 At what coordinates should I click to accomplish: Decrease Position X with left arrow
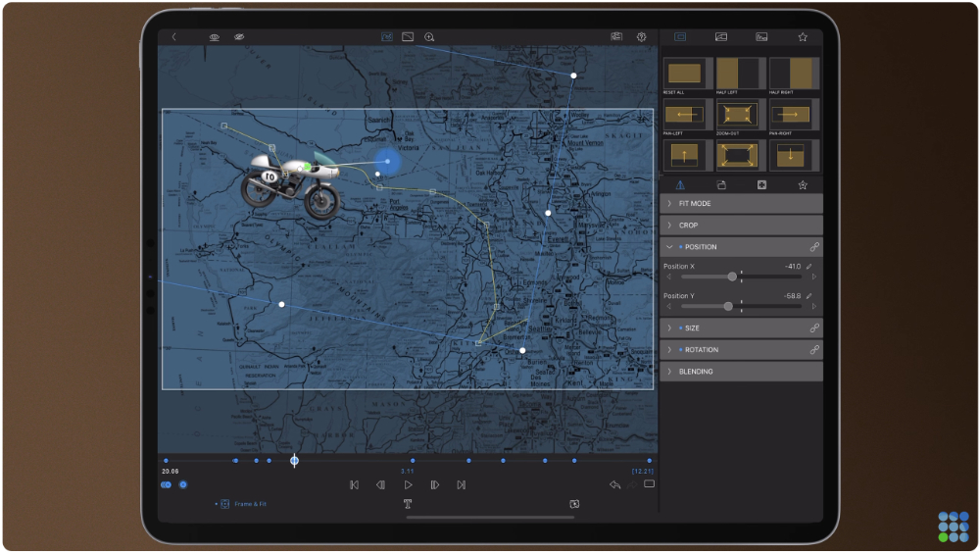tap(668, 277)
